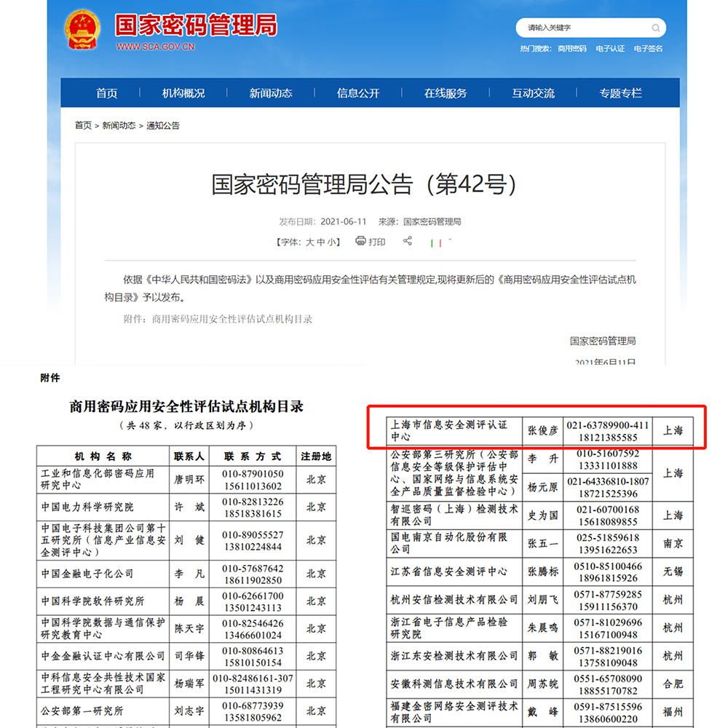Image resolution: width=728 pixels, height=728 pixels.
Task: Click the 打印 print link
Action: point(377,242)
